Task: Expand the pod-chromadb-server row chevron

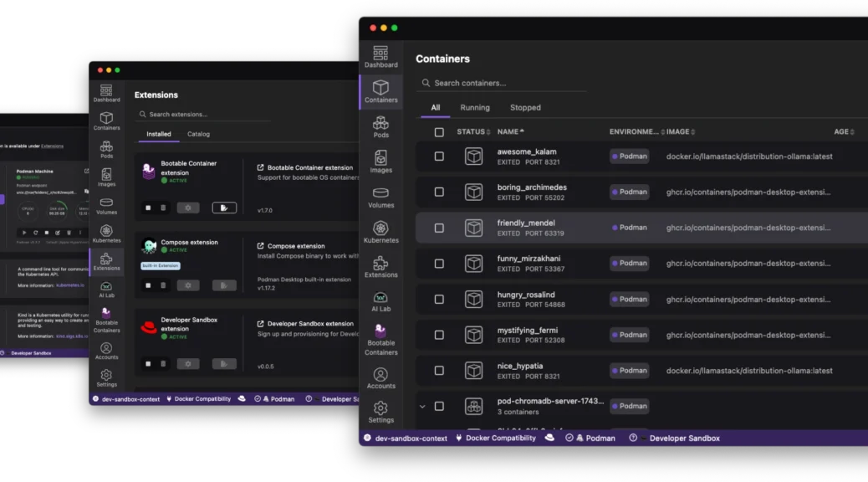Action: point(422,407)
